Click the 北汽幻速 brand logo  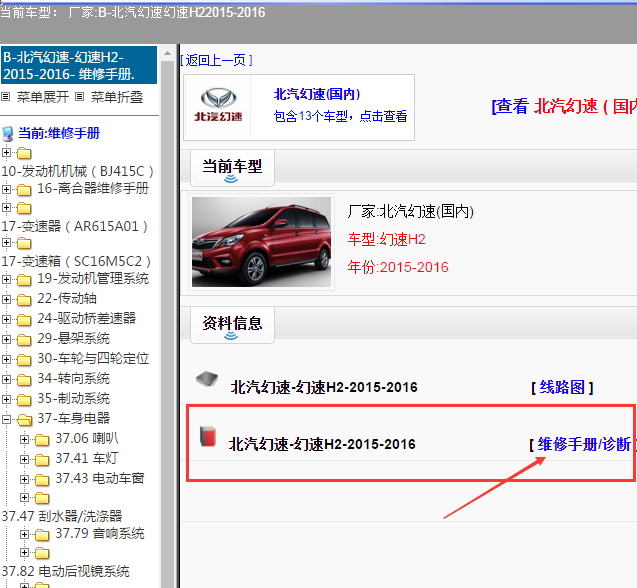pyautogui.click(x=218, y=105)
